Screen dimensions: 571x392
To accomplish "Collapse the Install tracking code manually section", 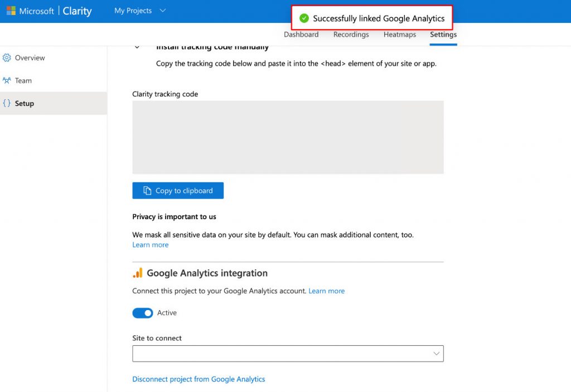I will (x=137, y=47).
